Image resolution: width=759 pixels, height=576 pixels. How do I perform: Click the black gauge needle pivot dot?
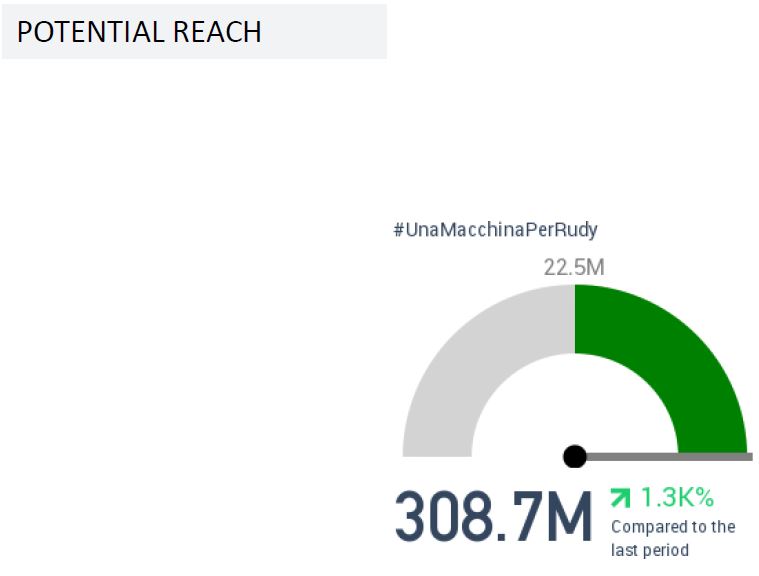(575, 456)
